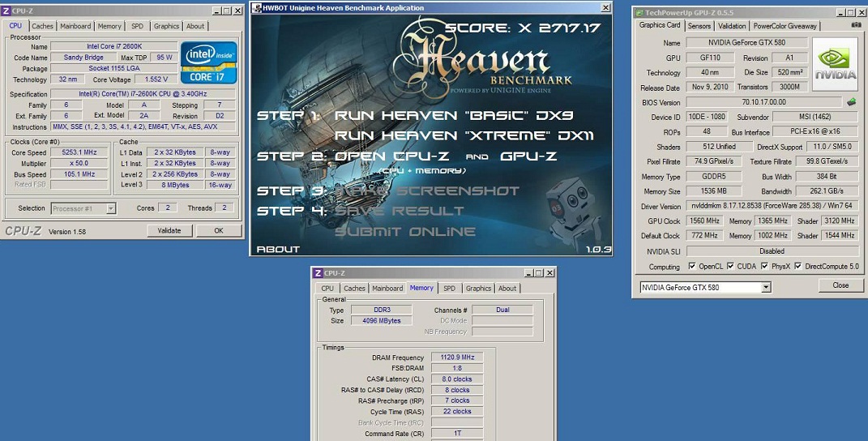Toggle the CUDA checkbox
The width and height of the screenshot is (868, 441).
click(731, 266)
